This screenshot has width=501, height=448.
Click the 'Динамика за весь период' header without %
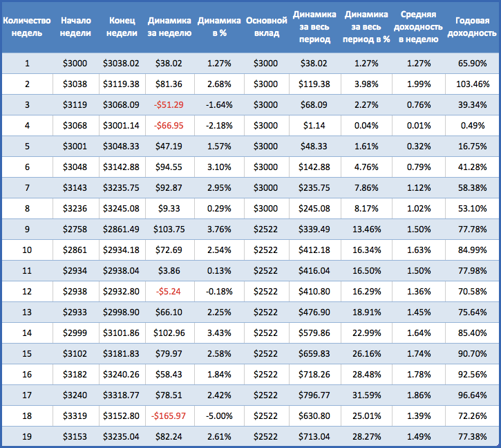coord(314,27)
